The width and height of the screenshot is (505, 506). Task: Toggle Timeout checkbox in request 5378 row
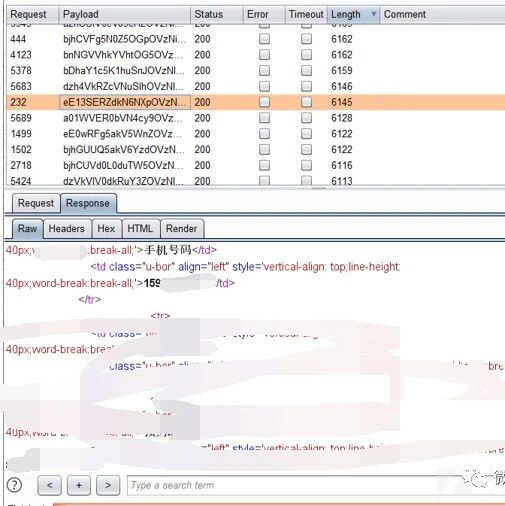(x=306, y=70)
